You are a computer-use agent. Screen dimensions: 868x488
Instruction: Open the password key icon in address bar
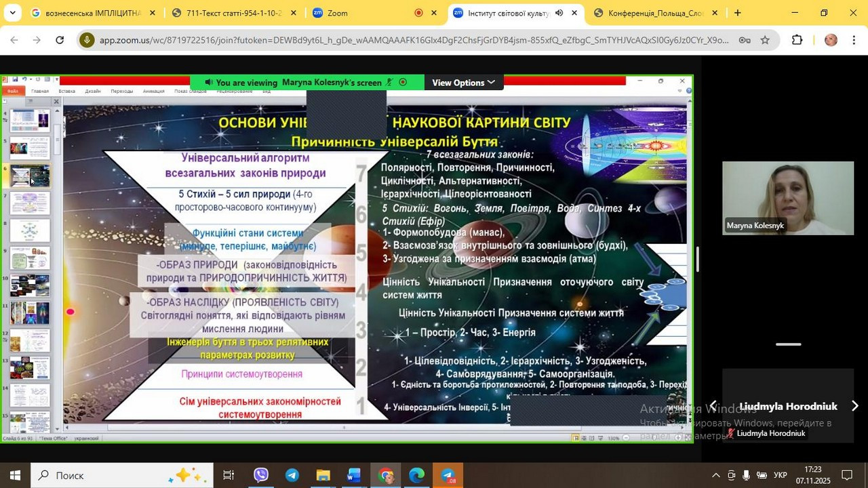pyautogui.click(x=745, y=41)
